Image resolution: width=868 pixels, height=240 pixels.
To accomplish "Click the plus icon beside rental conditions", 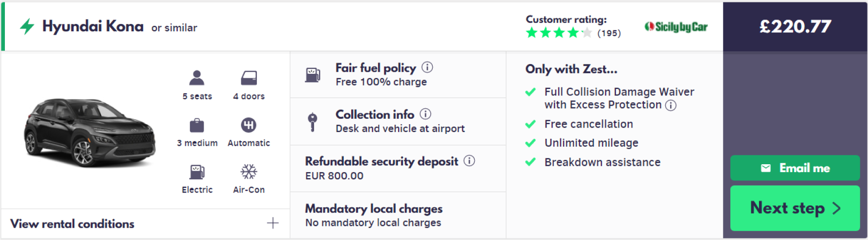I will (273, 223).
